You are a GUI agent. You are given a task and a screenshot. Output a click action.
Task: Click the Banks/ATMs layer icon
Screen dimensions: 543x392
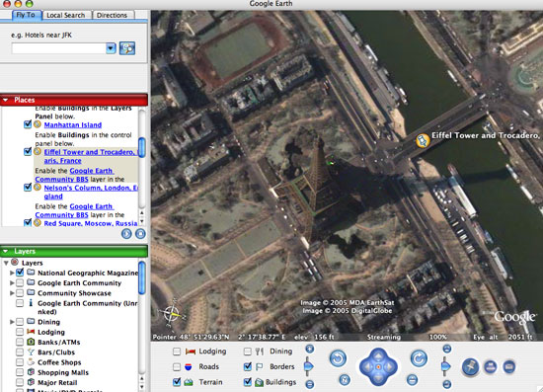point(31,342)
